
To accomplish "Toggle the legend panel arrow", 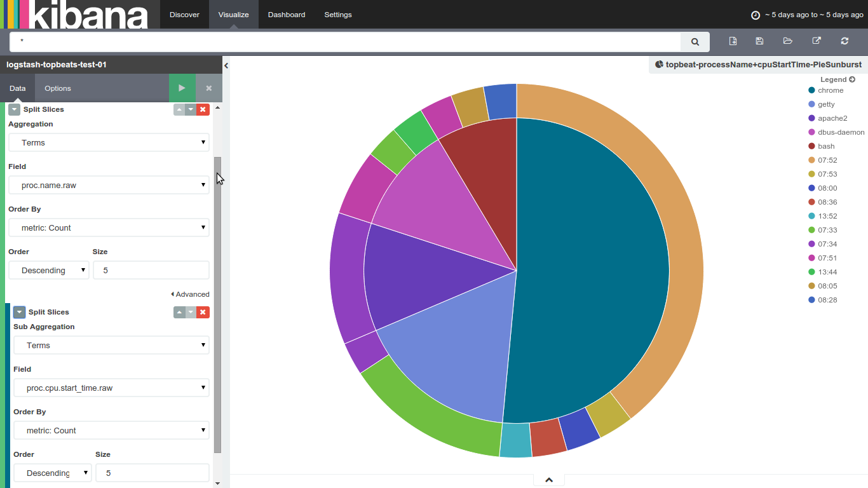I will [x=852, y=79].
